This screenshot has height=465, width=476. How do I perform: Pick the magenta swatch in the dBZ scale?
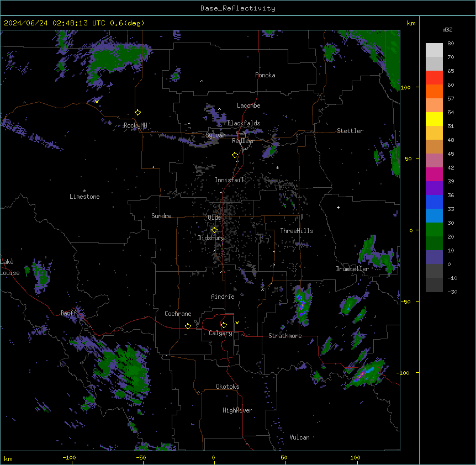tap(434, 174)
